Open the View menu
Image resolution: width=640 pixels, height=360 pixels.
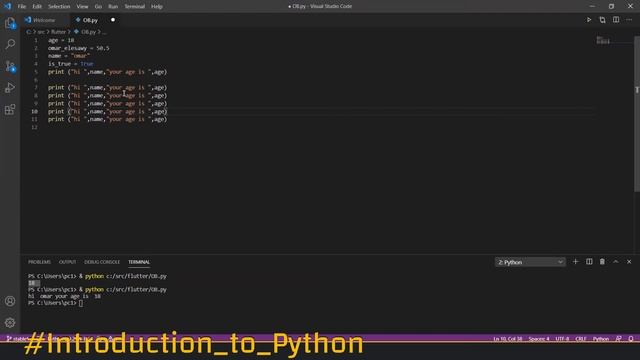82,7
